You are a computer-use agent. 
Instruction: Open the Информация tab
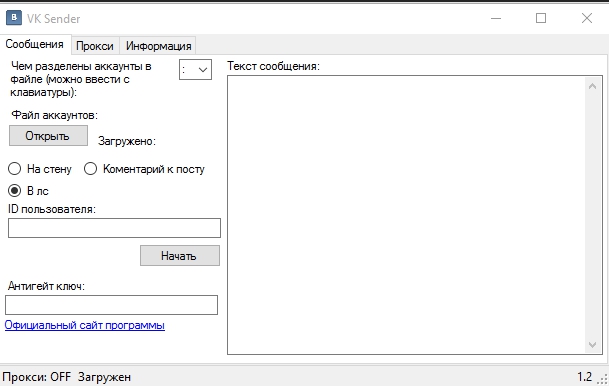tap(158, 46)
